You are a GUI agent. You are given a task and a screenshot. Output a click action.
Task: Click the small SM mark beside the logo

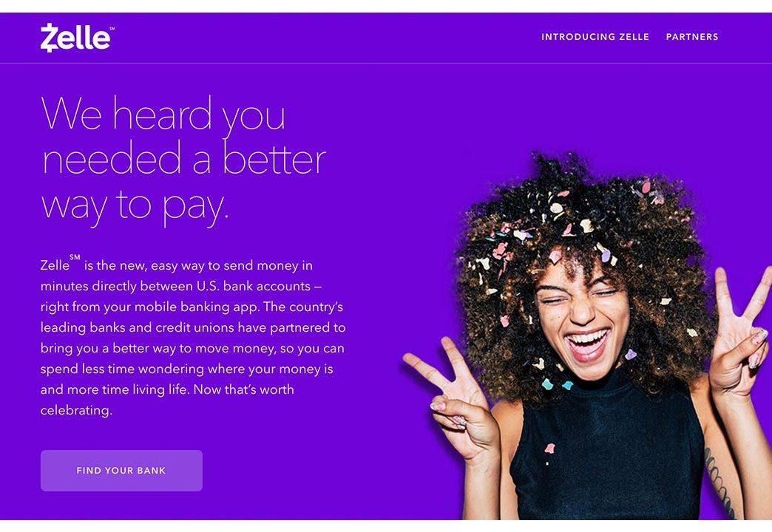tap(112, 29)
